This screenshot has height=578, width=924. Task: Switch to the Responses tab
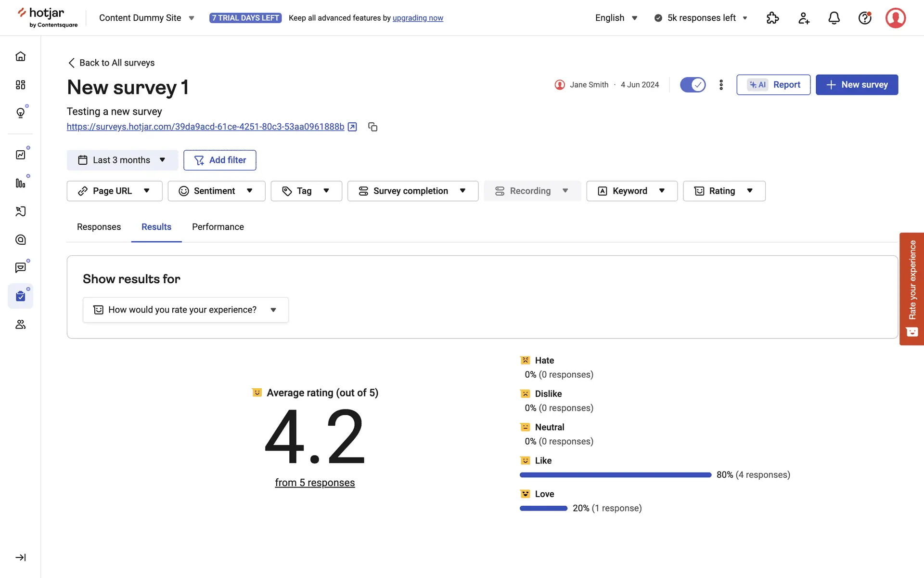coord(99,227)
